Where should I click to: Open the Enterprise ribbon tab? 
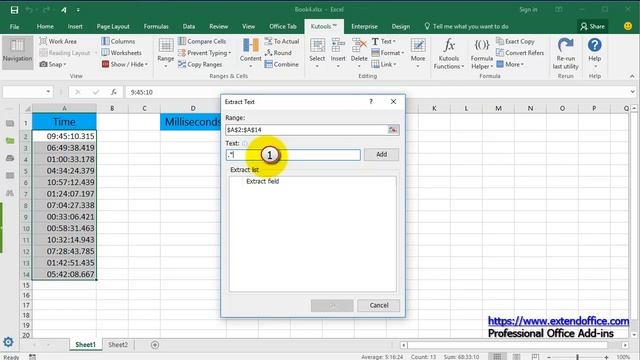pyautogui.click(x=364, y=26)
